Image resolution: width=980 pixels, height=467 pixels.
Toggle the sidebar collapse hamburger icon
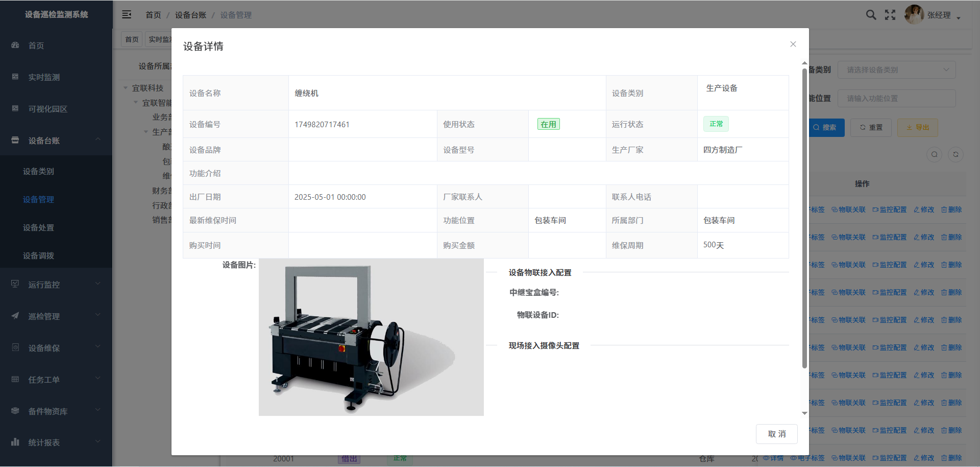[127, 15]
